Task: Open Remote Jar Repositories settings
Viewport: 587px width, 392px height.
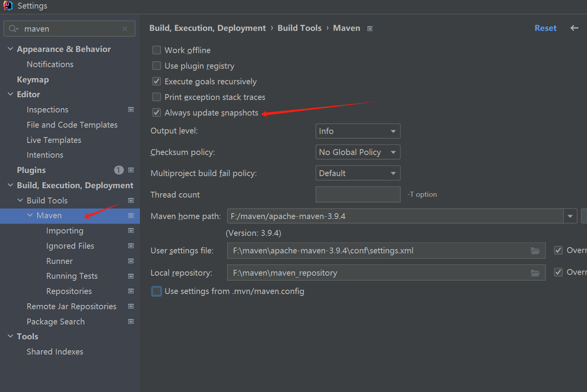Action: coord(72,306)
